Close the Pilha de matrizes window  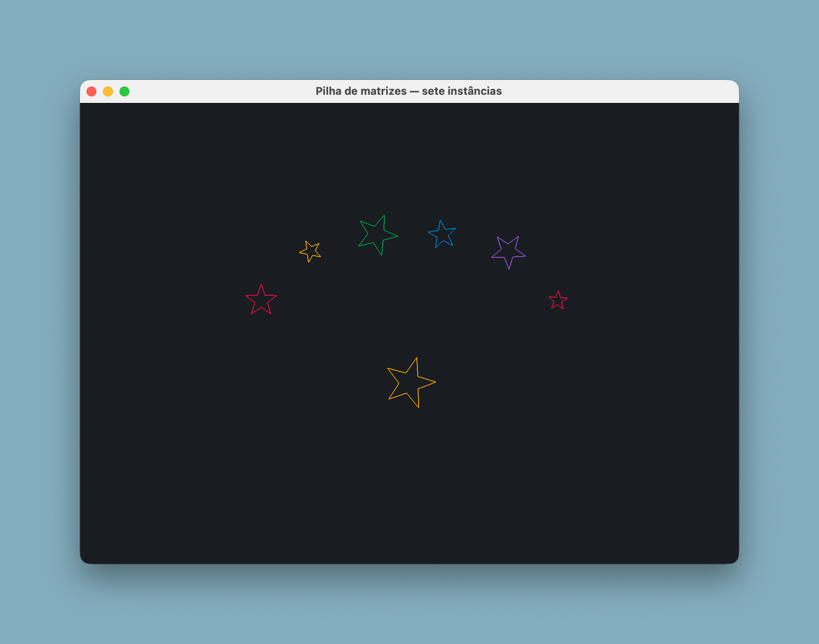coord(92,92)
